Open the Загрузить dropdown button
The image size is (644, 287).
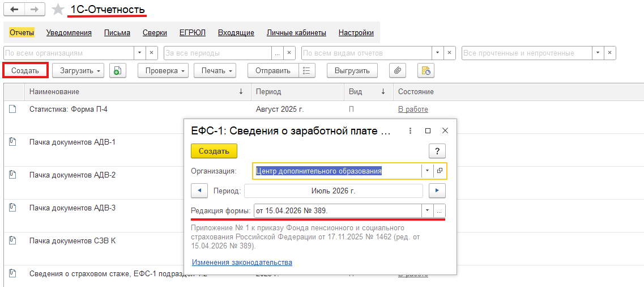tap(78, 71)
